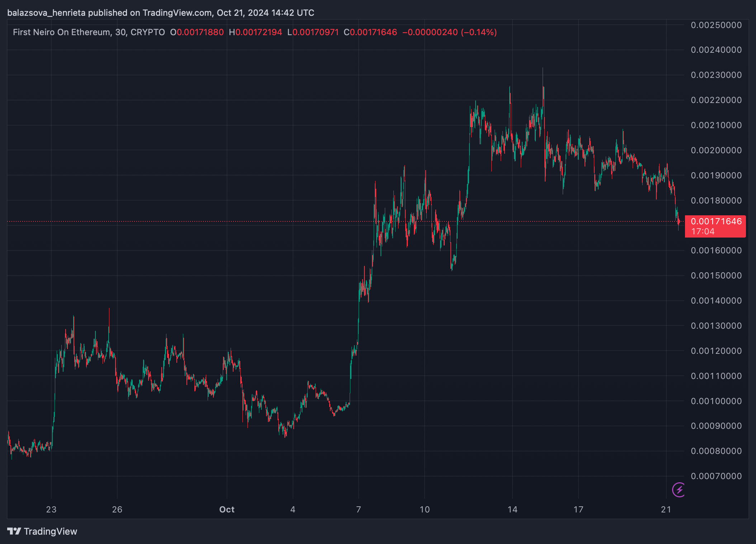
Task: Click the published on TradingView.com header text
Action: pyautogui.click(x=150, y=13)
